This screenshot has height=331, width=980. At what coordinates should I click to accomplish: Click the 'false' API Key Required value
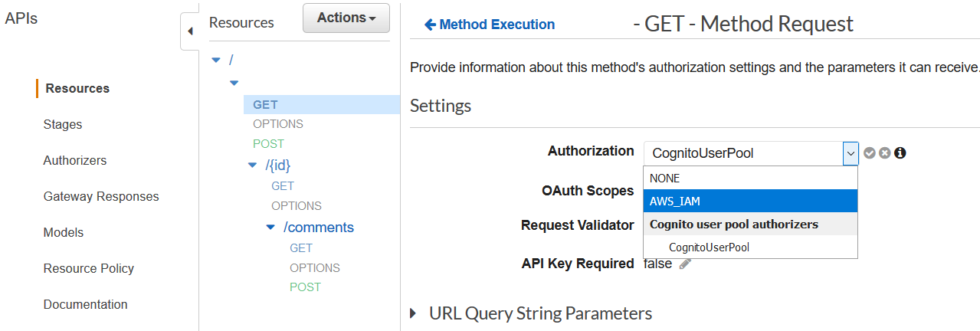point(657,264)
